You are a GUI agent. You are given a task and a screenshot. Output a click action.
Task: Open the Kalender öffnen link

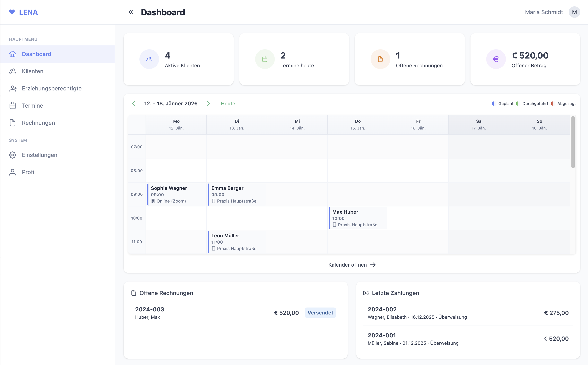[x=352, y=265]
